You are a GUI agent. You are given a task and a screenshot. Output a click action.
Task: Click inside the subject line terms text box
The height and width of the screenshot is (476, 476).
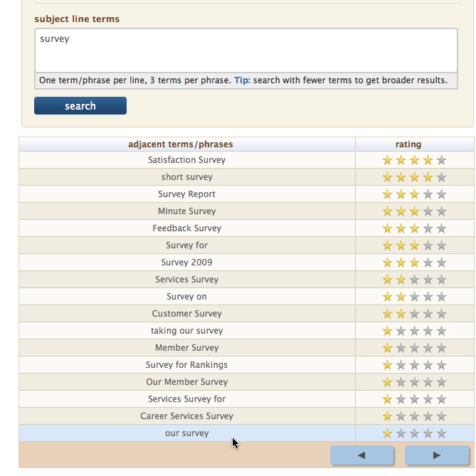[x=245, y=50]
